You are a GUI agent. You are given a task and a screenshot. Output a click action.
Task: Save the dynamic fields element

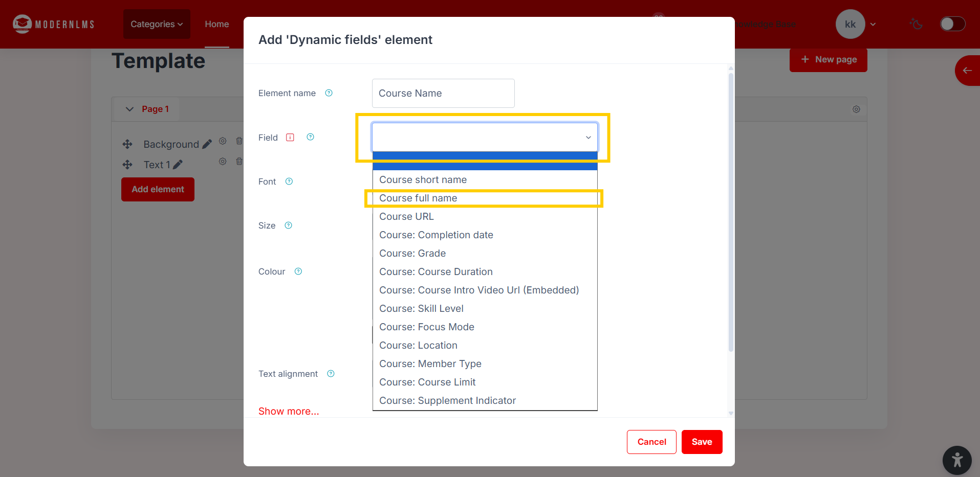[702, 442]
